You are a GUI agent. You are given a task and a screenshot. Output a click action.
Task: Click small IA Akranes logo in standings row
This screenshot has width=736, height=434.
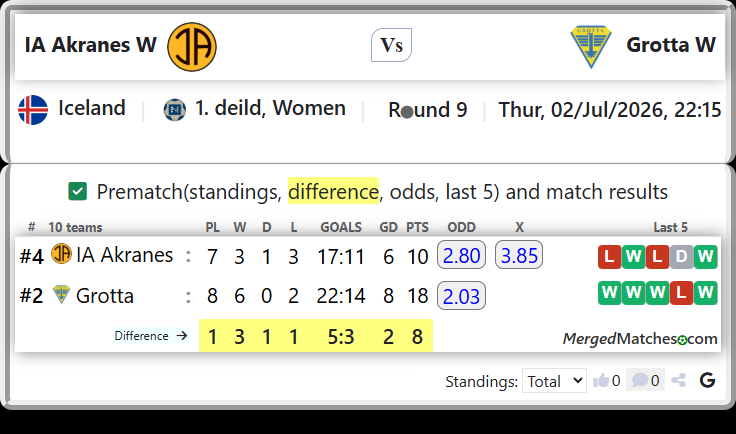click(61, 253)
